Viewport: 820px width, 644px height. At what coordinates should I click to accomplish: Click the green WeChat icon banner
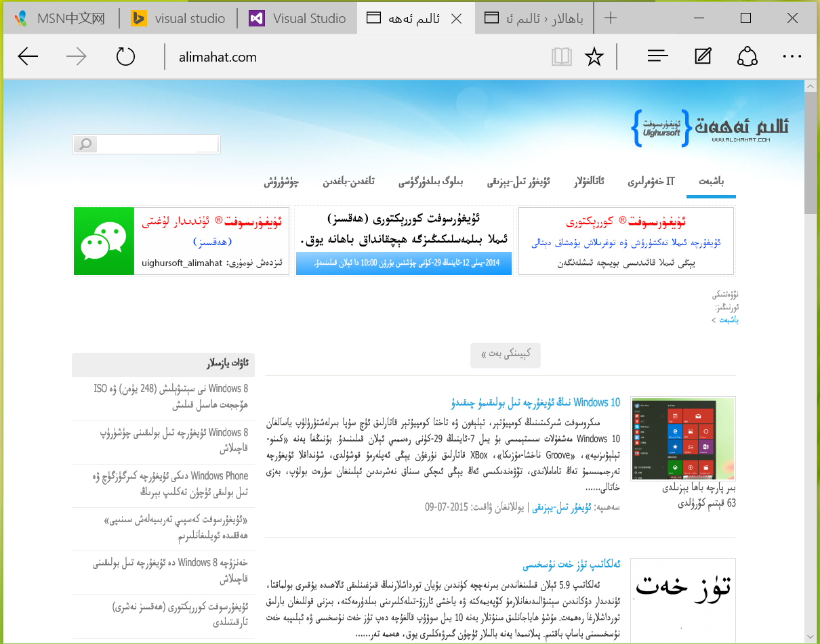[104, 241]
